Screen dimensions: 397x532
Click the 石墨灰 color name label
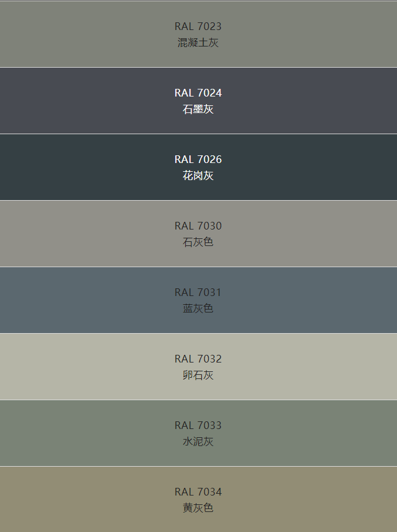tap(198, 109)
